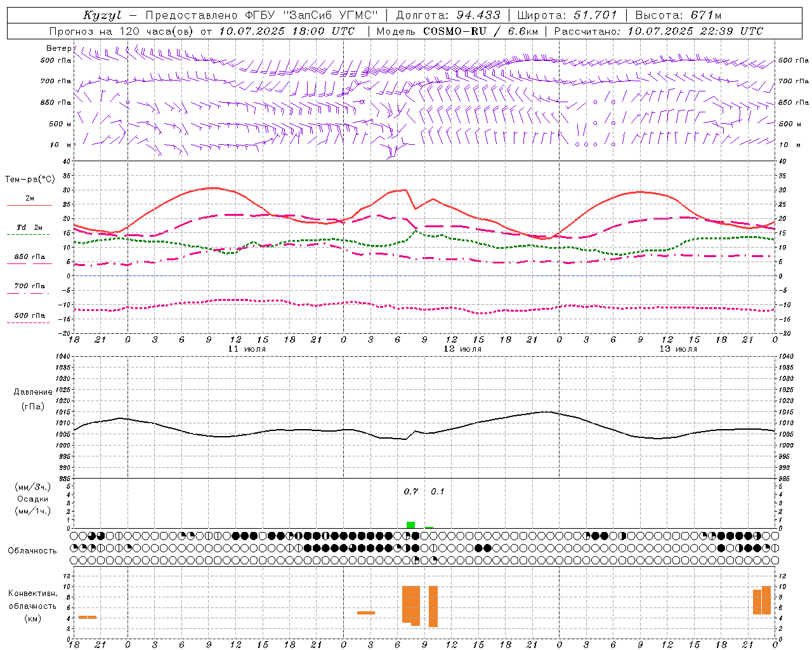Click the 11 июля date label

pyautogui.click(x=247, y=349)
